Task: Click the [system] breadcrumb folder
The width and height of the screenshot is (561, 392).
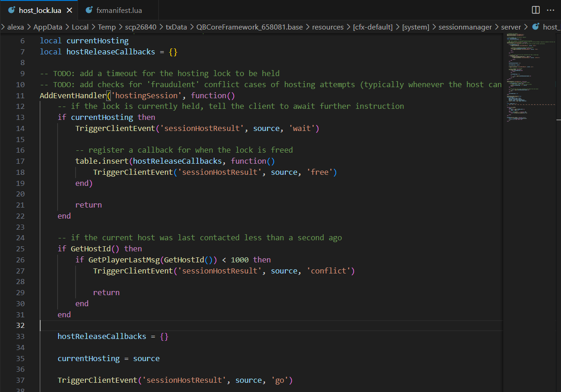Action: pyautogui.click(x=416, y=27)
